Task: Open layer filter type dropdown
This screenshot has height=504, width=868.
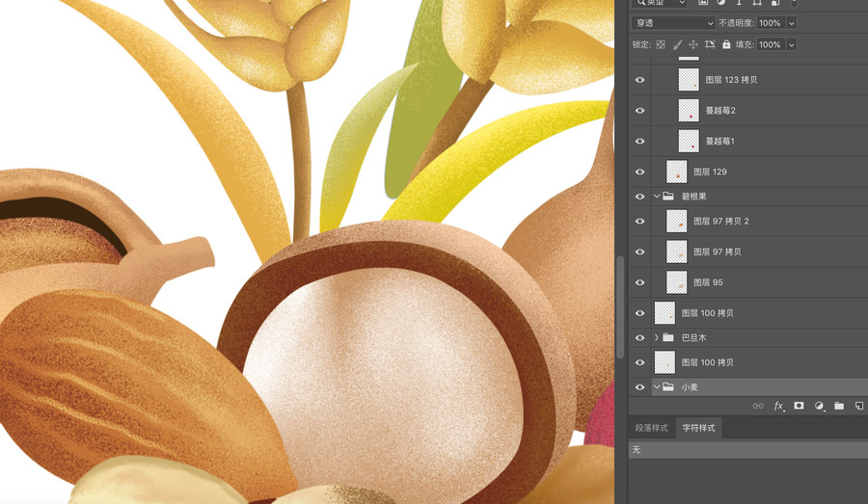Action: click(660, 3)
